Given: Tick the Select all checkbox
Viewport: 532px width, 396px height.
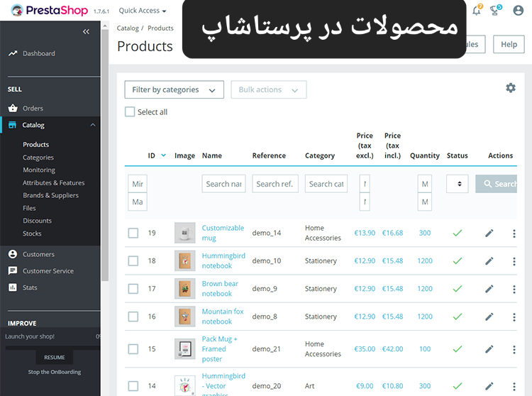Looking at the screenshot, I should (130, 111).
